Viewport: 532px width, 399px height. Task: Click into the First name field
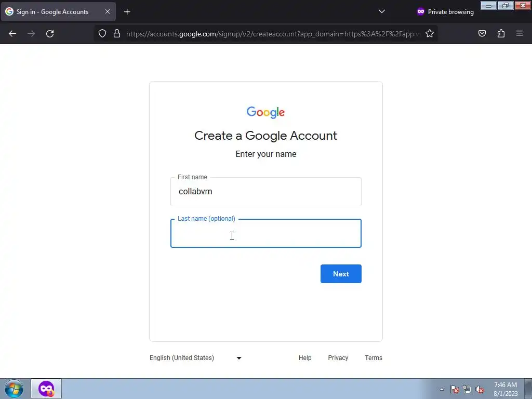click(x=265, y=192)
